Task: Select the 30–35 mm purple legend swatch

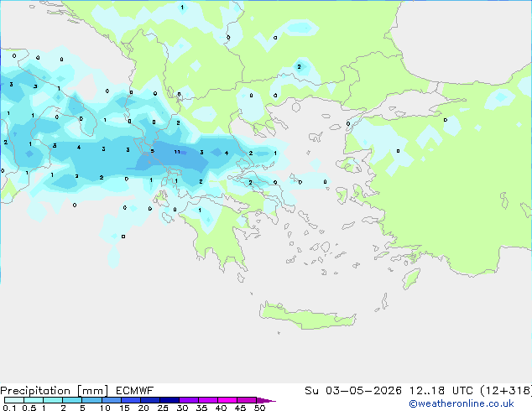Action: [x=189, y=400]
